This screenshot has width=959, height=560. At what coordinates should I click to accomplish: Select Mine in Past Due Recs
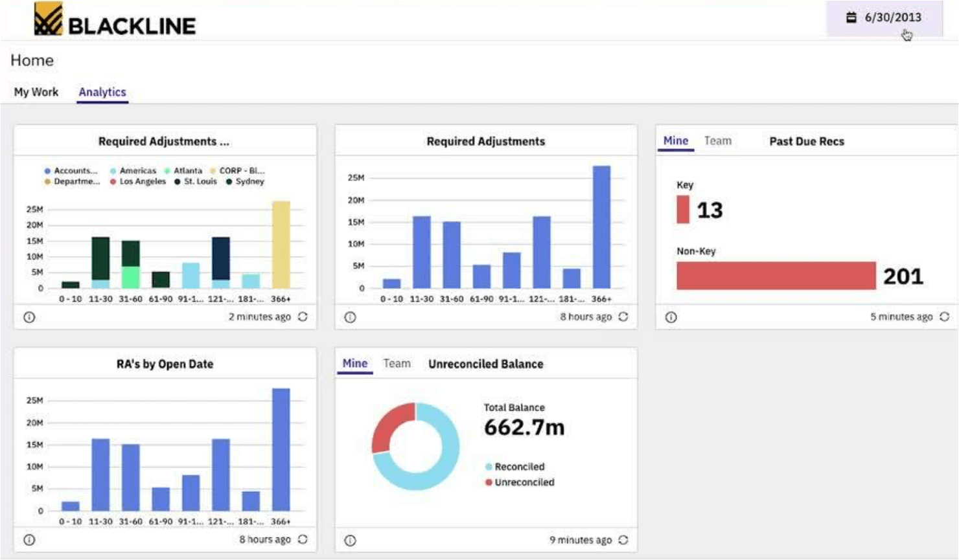[x=675, y=141]
